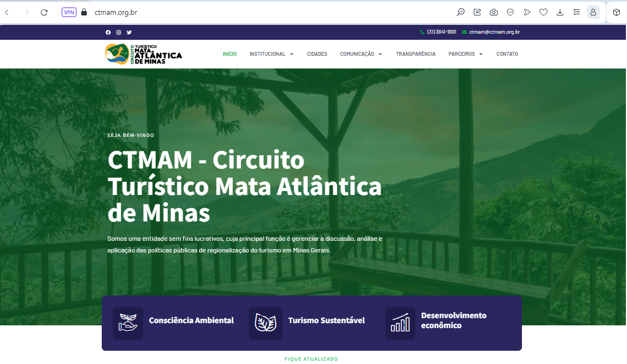Click the (31)3841-1891 phone number link
Image resolution: width=627 pixels, height=364 pixels.
[441, 33]
